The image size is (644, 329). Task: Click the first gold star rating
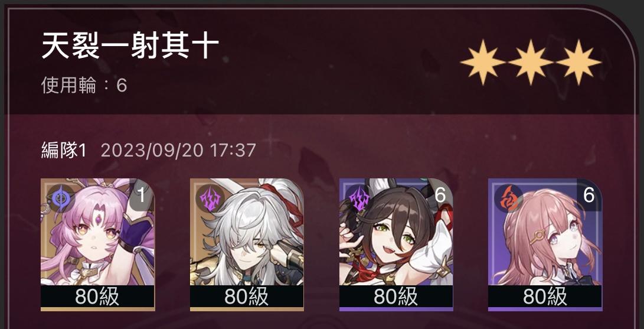(x=483, y=63)
